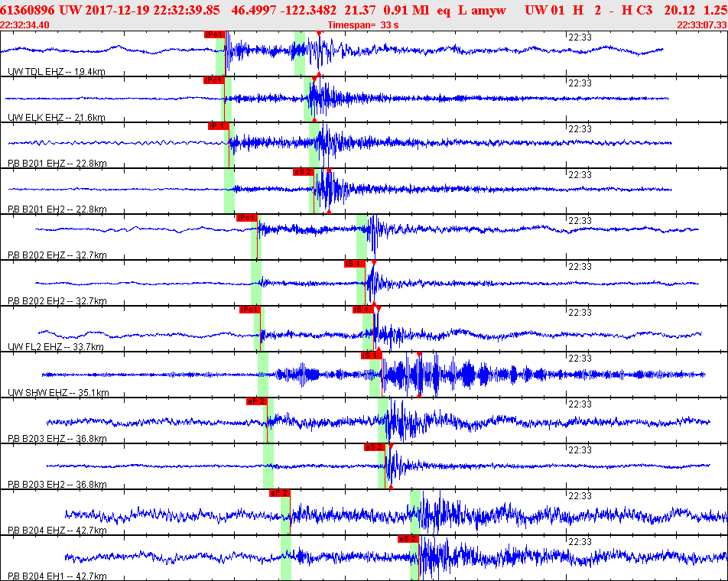The image size is (728, 581).
Task: Select the amyw text in header
Action: (488, 11)
